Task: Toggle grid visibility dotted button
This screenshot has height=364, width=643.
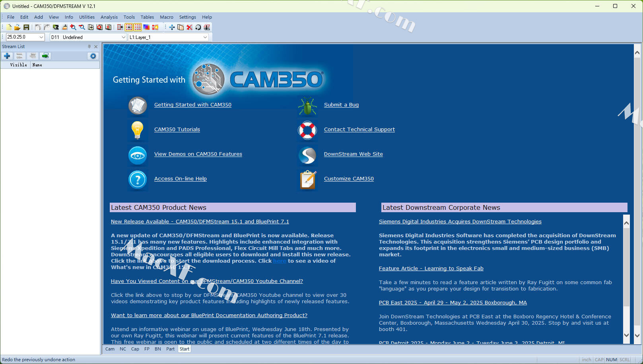Action: (138, 27)
